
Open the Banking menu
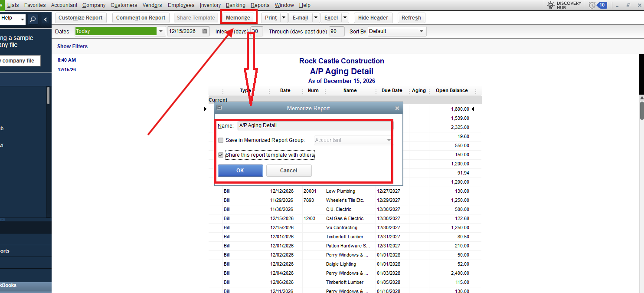235,5
